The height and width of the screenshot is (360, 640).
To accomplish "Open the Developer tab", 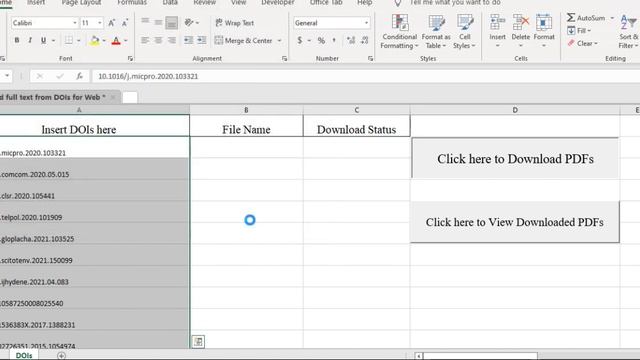I will click(x=278, y=2).
